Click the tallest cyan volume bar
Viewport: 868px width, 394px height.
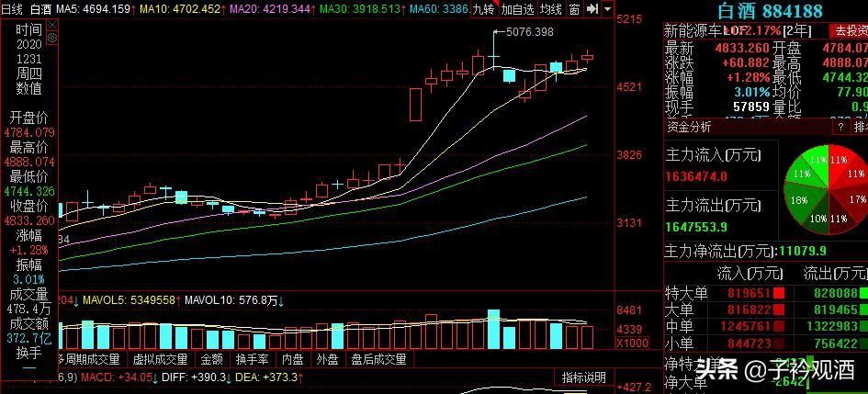click(x=493, y=330)
